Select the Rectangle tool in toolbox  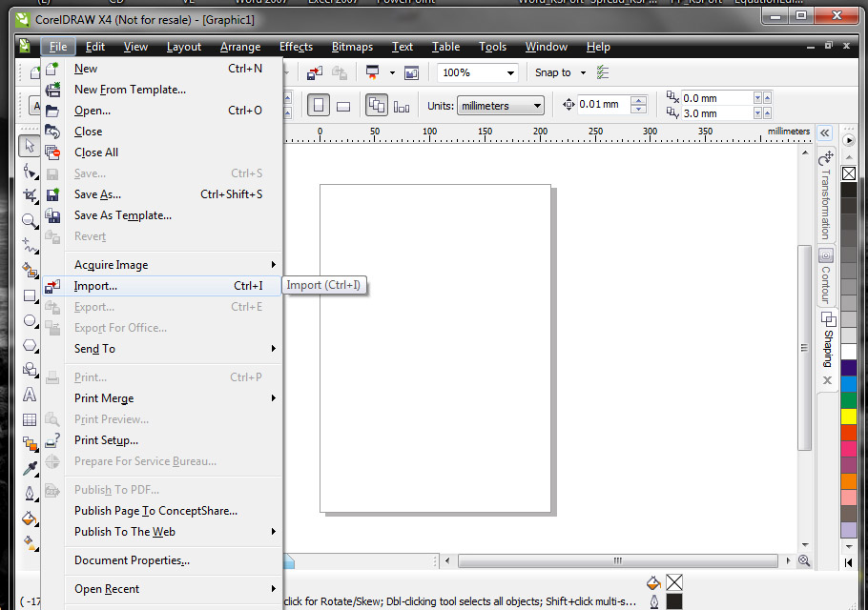[x=30, y=295]
